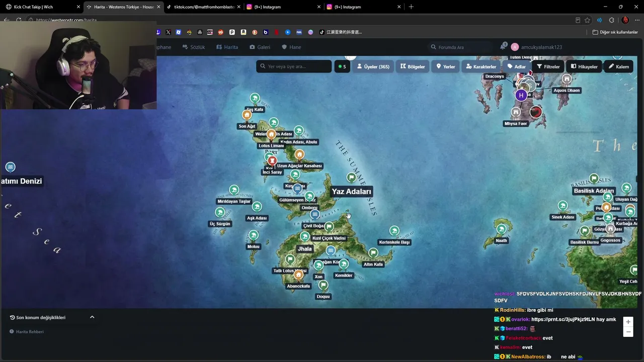Select the Moluu island marker
644x362 pixels.
(x=254, y=235)
